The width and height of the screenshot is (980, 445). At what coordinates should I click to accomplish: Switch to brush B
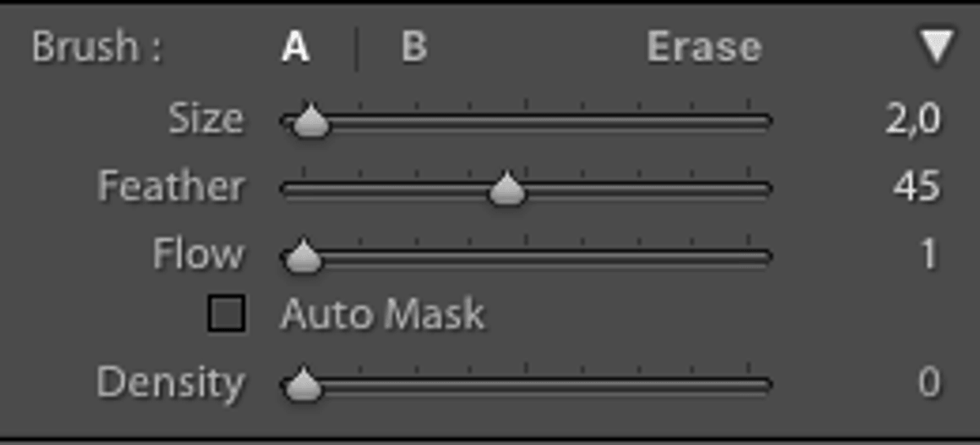tap(414, 47)
